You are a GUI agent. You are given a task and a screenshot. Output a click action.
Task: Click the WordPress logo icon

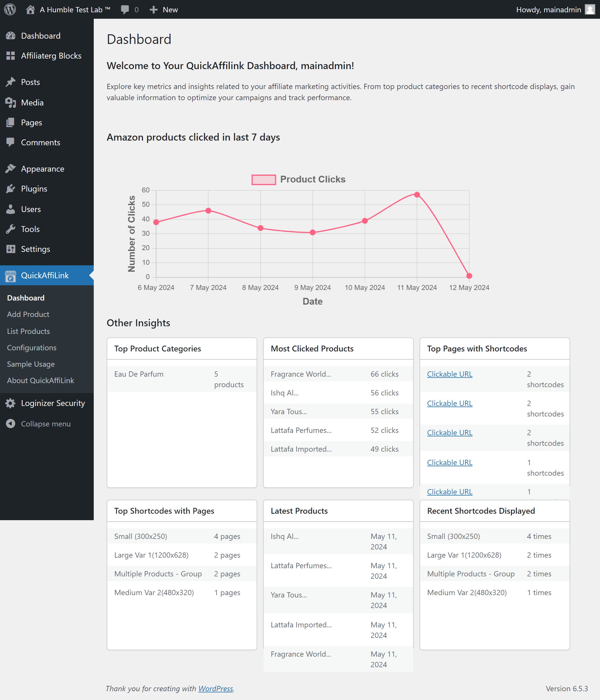[10, 9]
